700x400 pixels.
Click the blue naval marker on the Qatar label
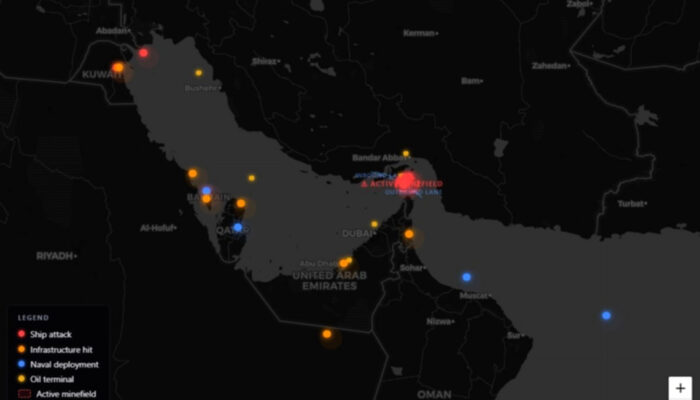(238, 227)
